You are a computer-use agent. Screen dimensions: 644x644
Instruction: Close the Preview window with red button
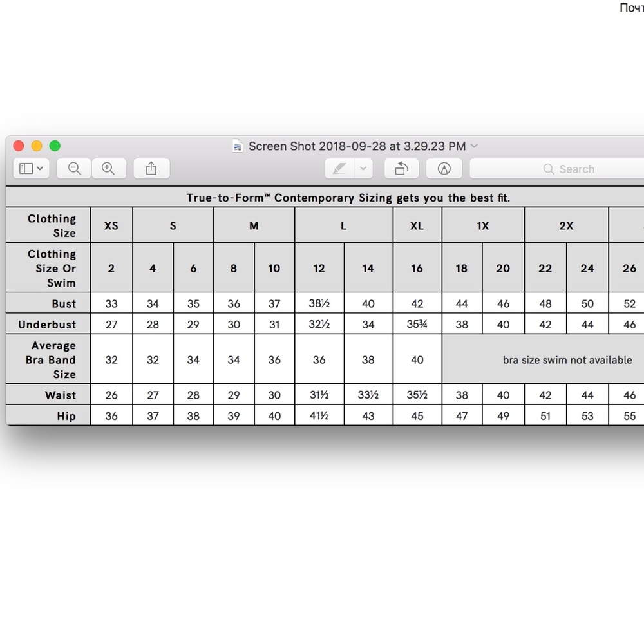[19, 146]
